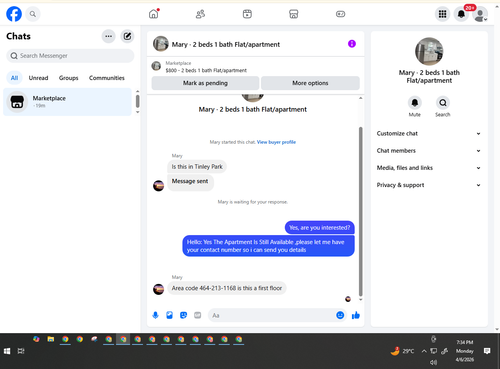Open Task View on the taskbar

pyautogui.click(x=21, y=351)
